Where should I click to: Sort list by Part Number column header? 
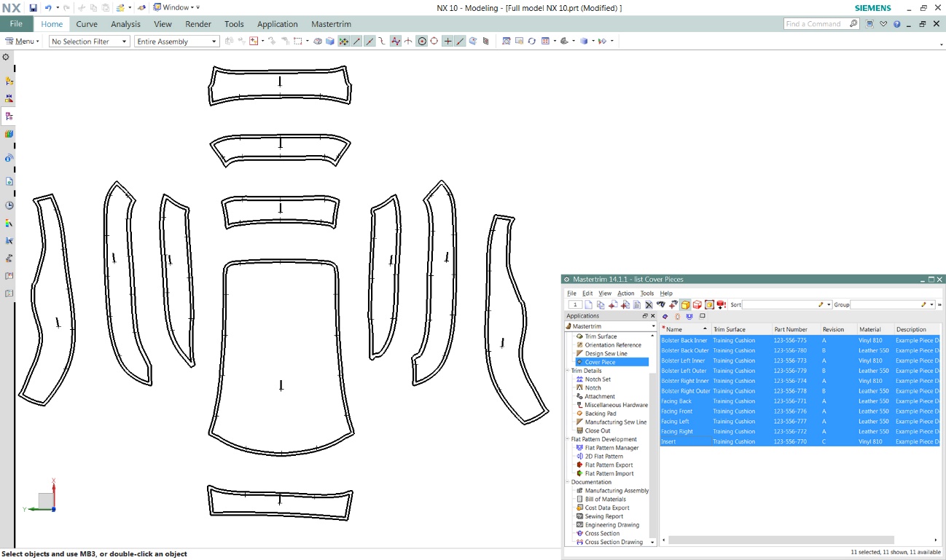click(795, 329)
